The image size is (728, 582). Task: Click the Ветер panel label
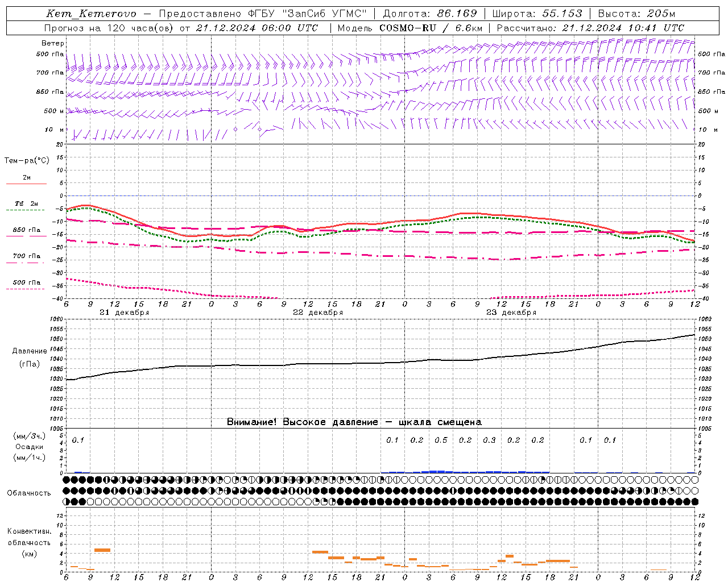click(53, 43)
